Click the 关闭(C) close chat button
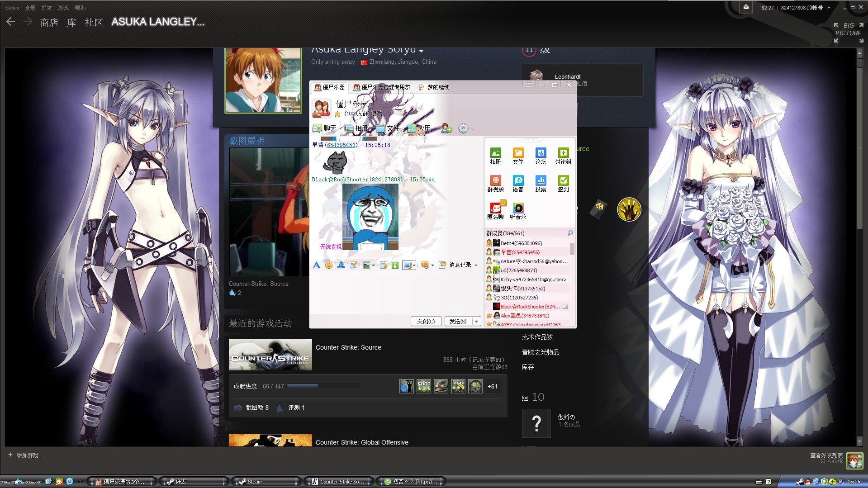868x488 pixels. pyautogui.click(x=426, y=322)
